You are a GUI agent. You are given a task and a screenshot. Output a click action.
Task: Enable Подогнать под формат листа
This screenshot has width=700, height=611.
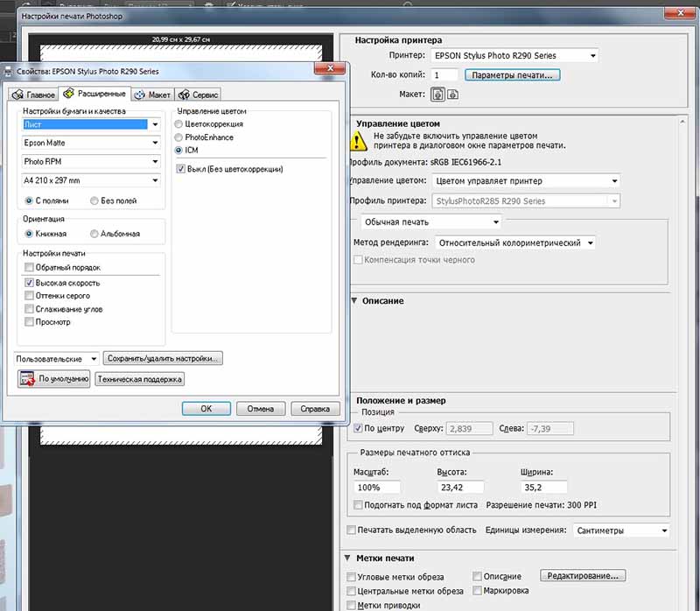coord(358,505)
